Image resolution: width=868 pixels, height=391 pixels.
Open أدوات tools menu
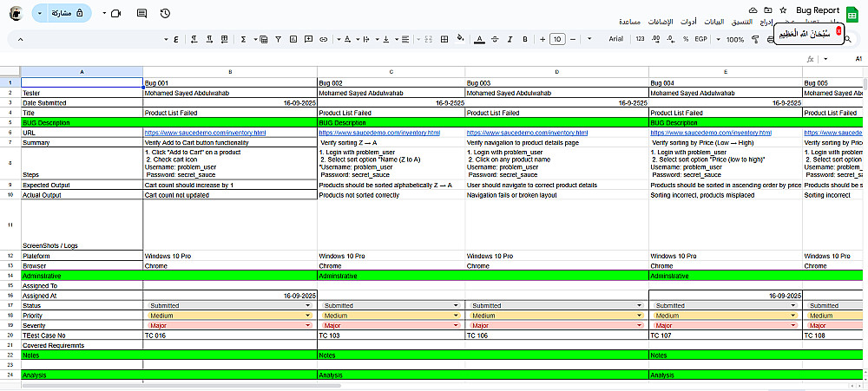688,23
